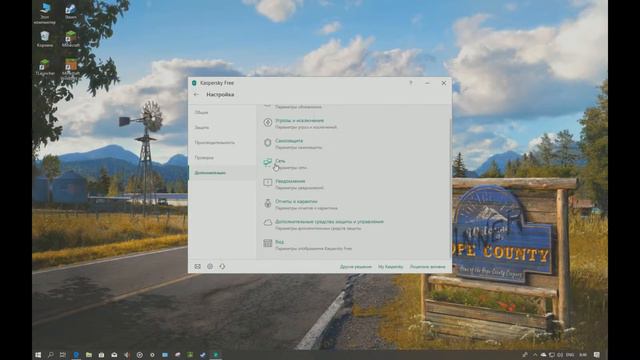This screenshot has width=640, height=360.
Task: Switch to the Производительность section
Action: [214, 142]
